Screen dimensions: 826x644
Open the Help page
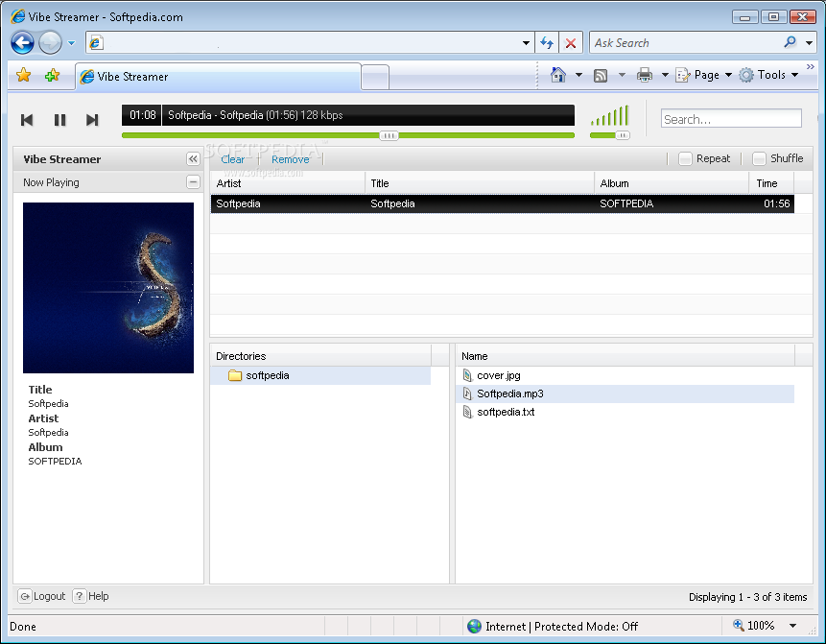coord(91,596)
